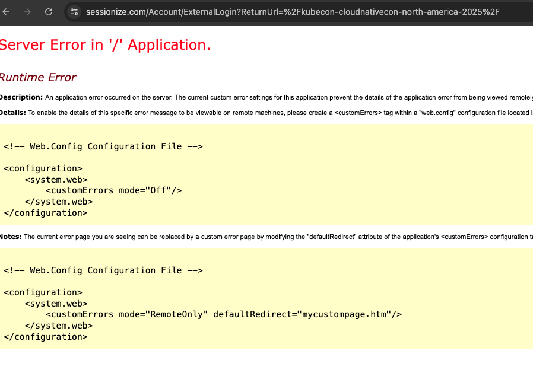
Task: Click the bold 'Description:' label
Action: coord(21,97)
